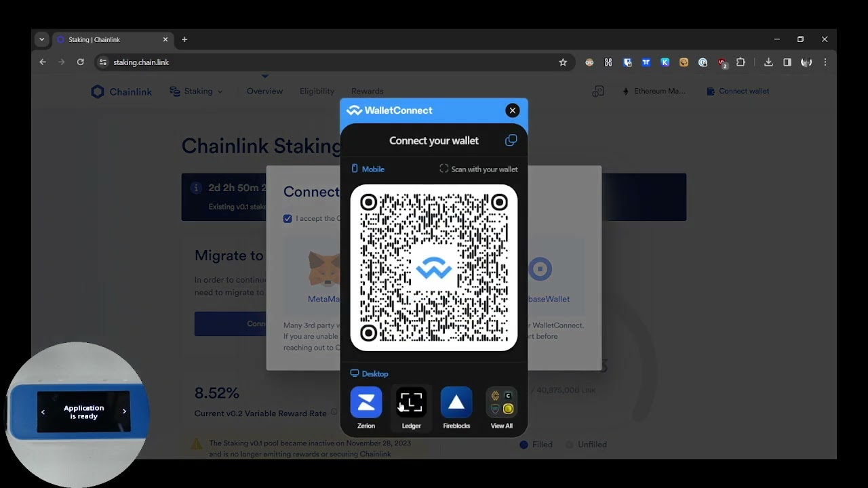Viewport: 868px width, 488px height.
Task: Select the Ledger wallet icon
Action: pos(411,403)
